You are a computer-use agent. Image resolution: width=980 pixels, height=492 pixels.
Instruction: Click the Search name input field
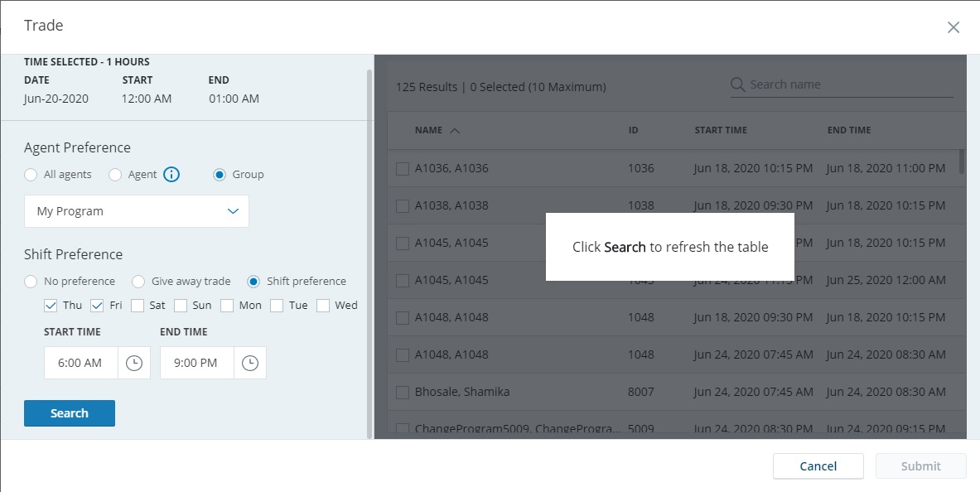(849, 84)
